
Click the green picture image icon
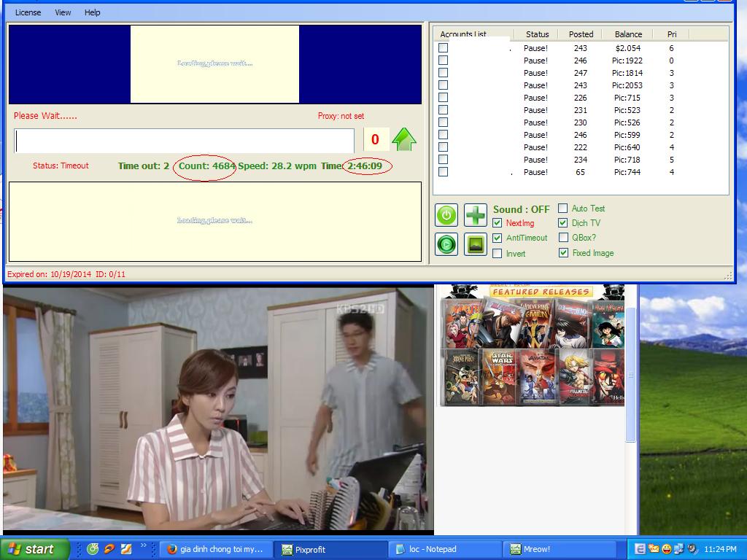476,244
